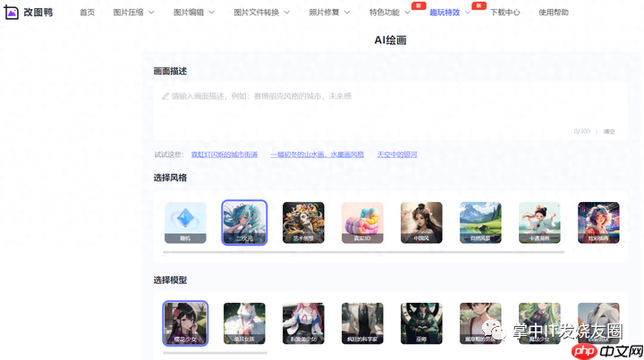Choose the 巫师 model
The image size is (644, 360).
pyautogui.click(x=421, y=323)
